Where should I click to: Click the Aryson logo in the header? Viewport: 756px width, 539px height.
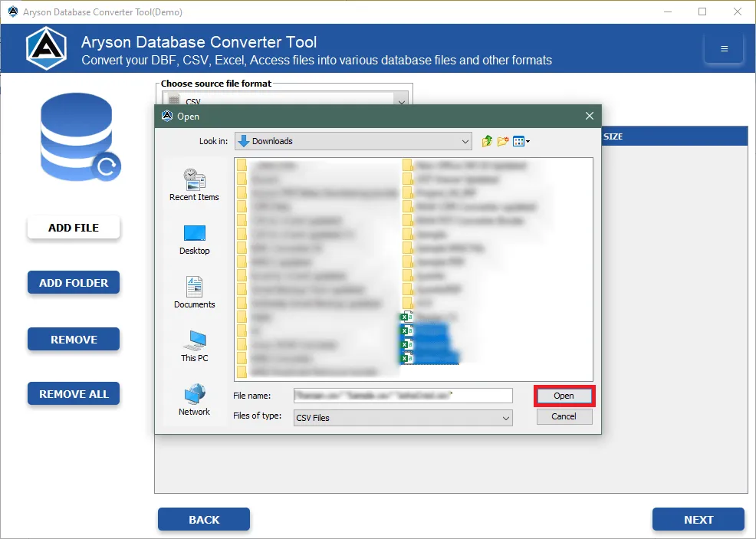pyautogui.click(x=46, y=48)
